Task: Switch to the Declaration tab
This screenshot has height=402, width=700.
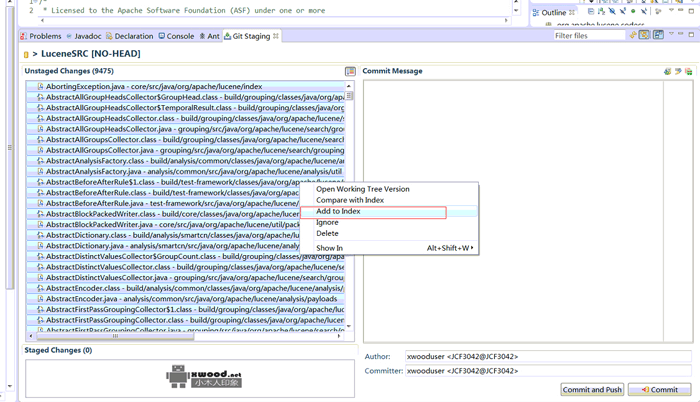Action: click(x=129, y=36)
